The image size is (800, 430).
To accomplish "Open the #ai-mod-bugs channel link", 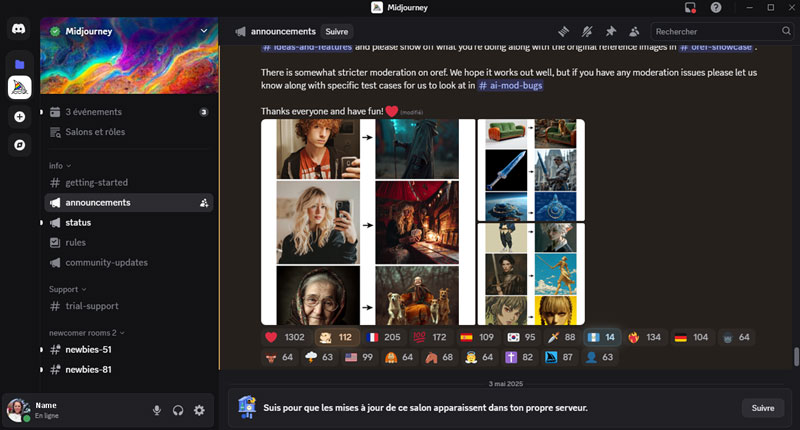I will click(510, 86).
